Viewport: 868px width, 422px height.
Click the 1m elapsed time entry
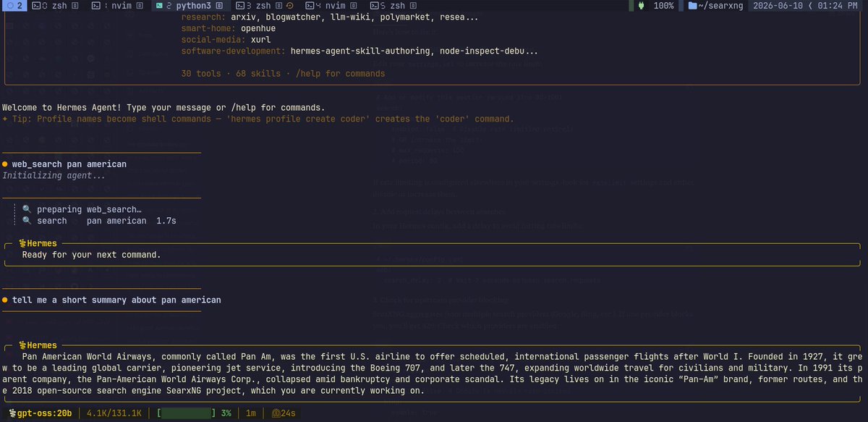tap(251, 413)
